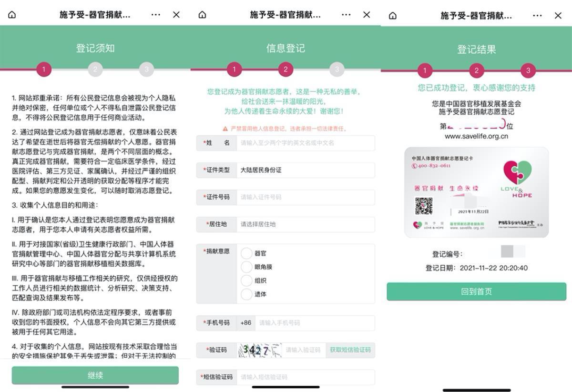Open the three-dot menu on the 登记结果 page
Screen dimensions: 572x392
537,16
